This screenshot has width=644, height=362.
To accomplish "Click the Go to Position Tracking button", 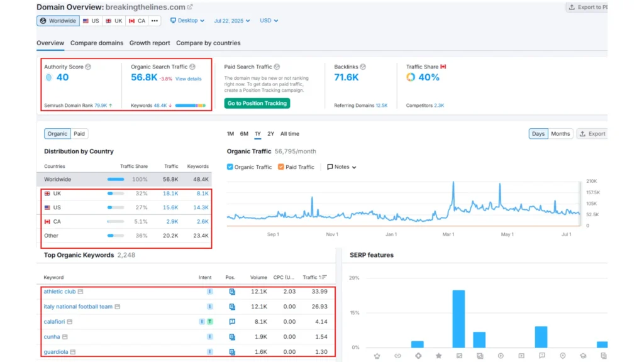I will [x=257, y=103].
